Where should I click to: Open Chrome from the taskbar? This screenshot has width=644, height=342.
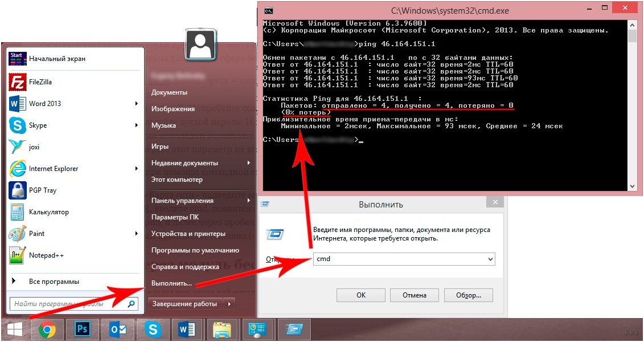(x=47, y=329)
